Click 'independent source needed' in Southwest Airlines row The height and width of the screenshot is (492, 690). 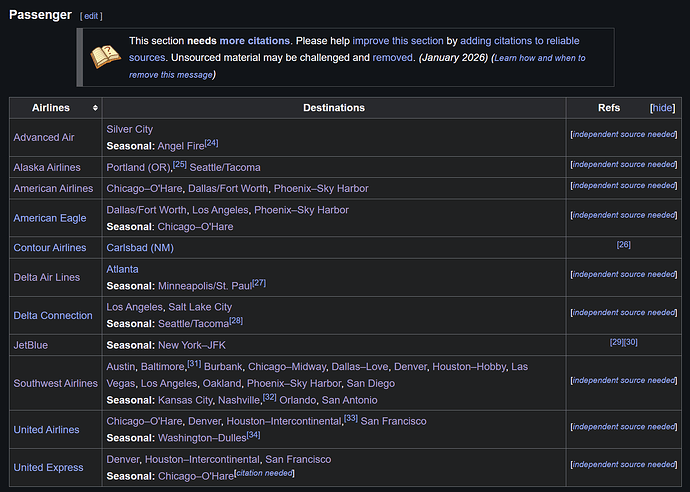pyautogui.click(x=624, y=380)
